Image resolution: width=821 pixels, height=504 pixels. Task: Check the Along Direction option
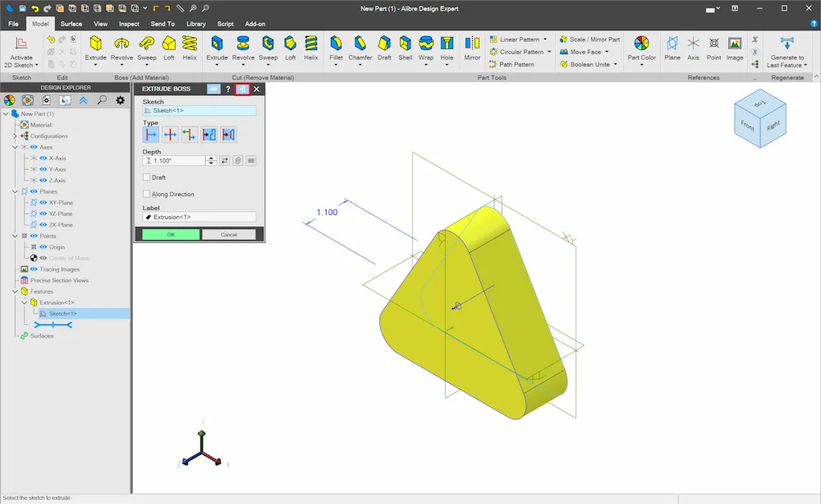coord(147,195)
